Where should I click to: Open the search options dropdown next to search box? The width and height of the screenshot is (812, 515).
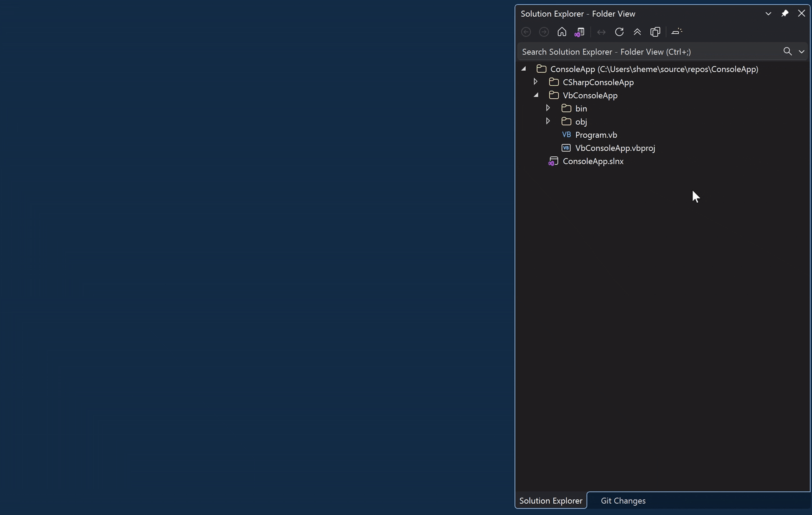tap(801, 52)
